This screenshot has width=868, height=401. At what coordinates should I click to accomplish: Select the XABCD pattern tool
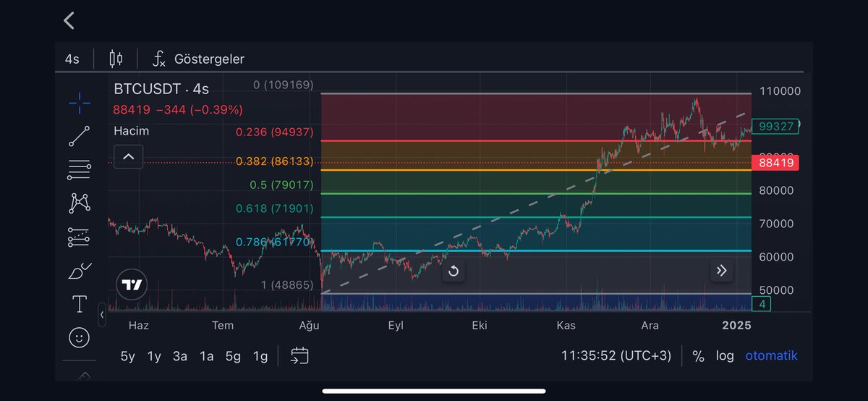pos(80,203)
